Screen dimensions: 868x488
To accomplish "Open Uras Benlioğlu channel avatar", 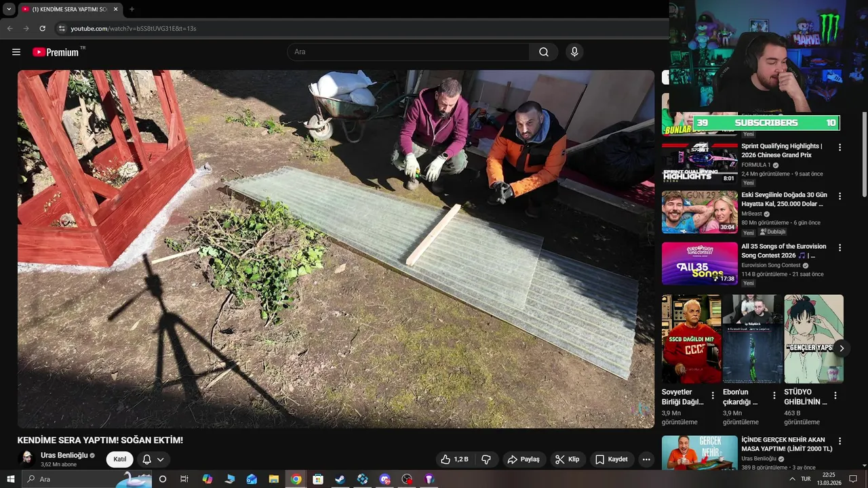I will click(x=27, y=460).
